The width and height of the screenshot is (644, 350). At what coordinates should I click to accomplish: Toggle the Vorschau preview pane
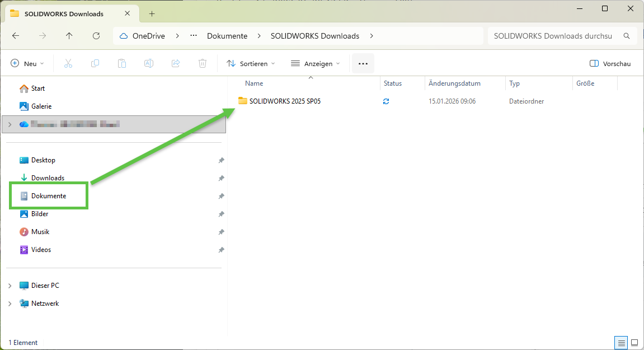tap(610, 64)
